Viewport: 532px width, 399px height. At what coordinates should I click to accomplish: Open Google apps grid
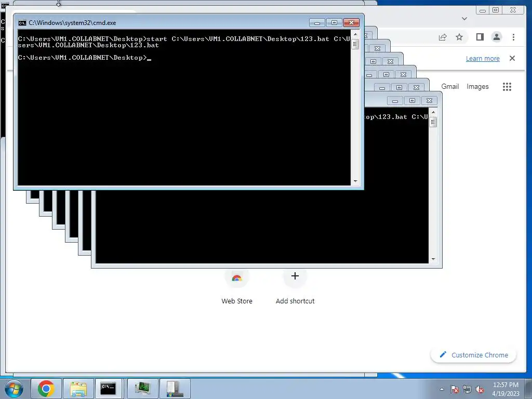(507, 87)
